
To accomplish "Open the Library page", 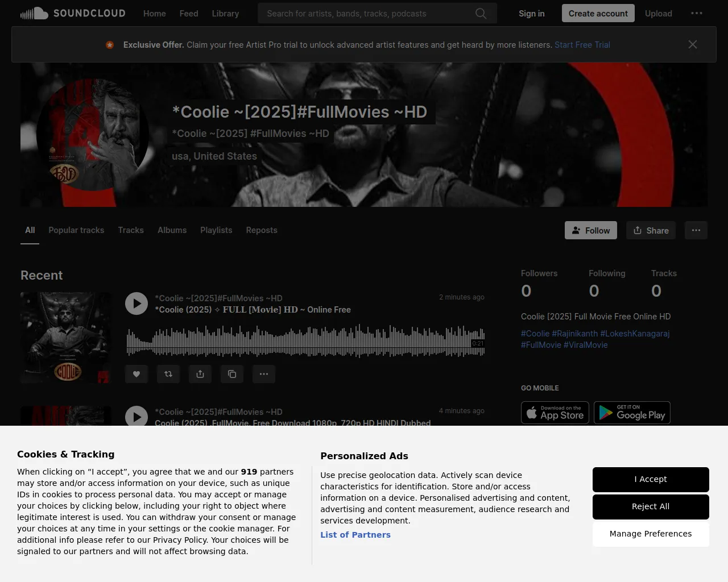I will click(x=225, y=14).
